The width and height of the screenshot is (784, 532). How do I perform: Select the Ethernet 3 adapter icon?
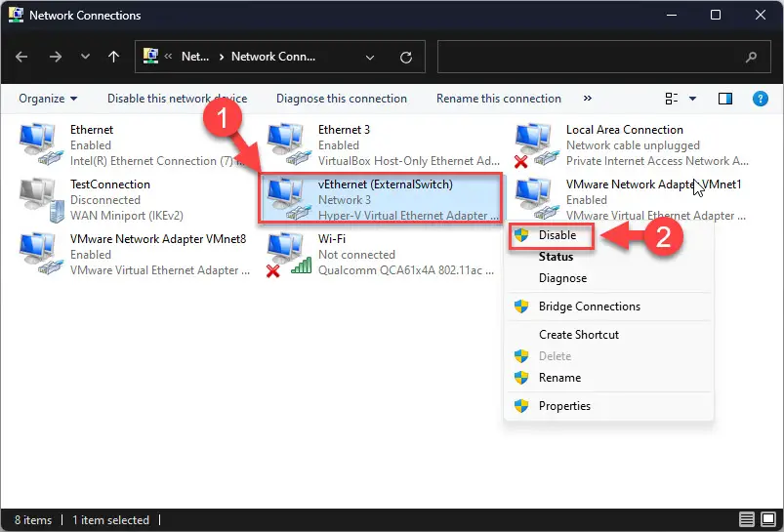pyautogui.click(x=289, y=145)
